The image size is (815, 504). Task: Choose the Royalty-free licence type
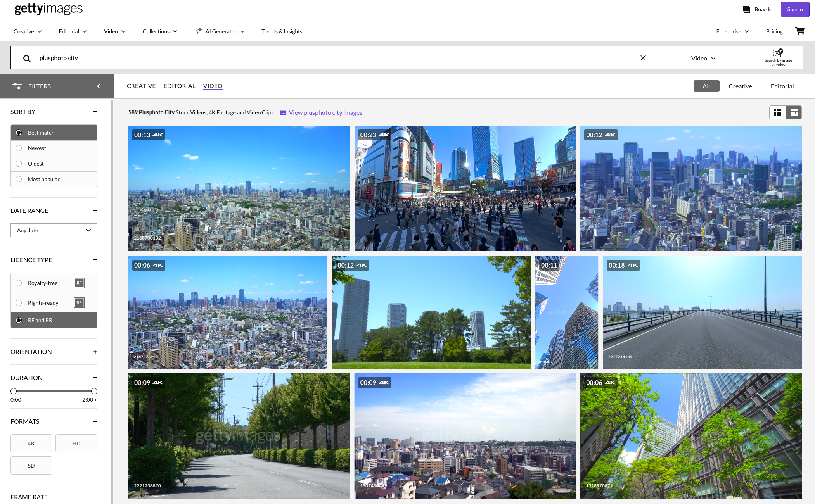click(x=43, y=283)
